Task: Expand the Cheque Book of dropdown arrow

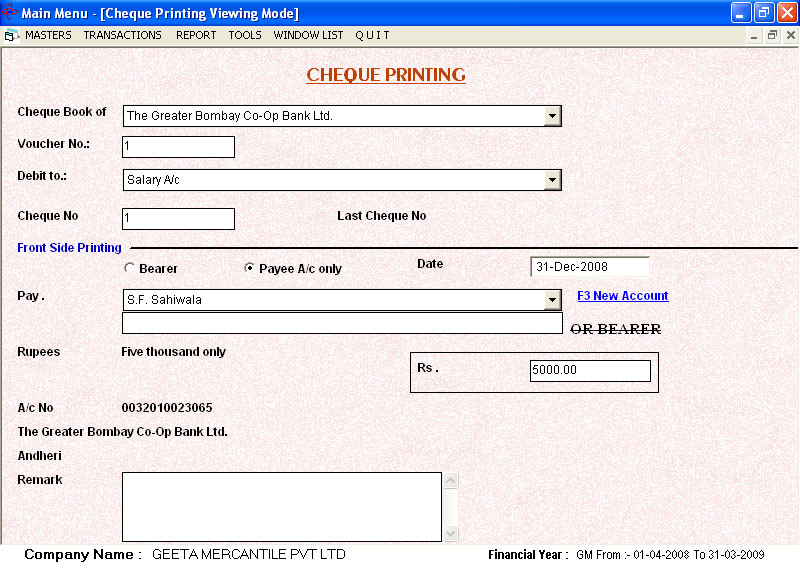Action: coord(552,116)
